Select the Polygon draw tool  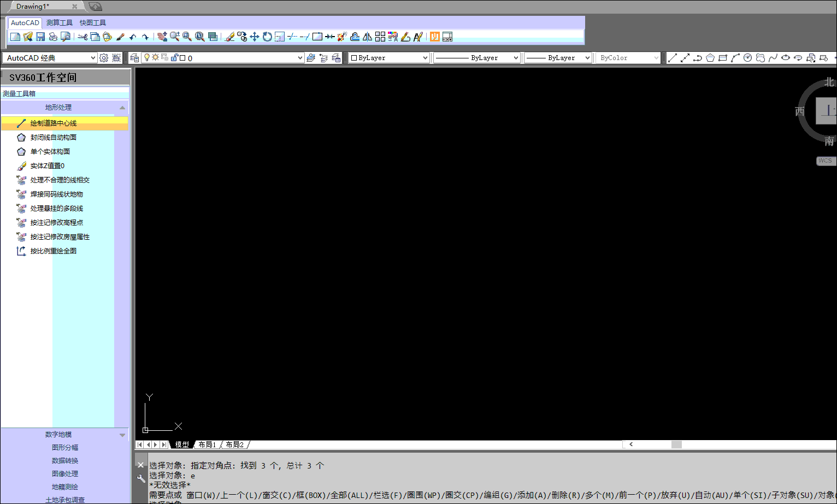pyautogui.click(x=710, y=58)
